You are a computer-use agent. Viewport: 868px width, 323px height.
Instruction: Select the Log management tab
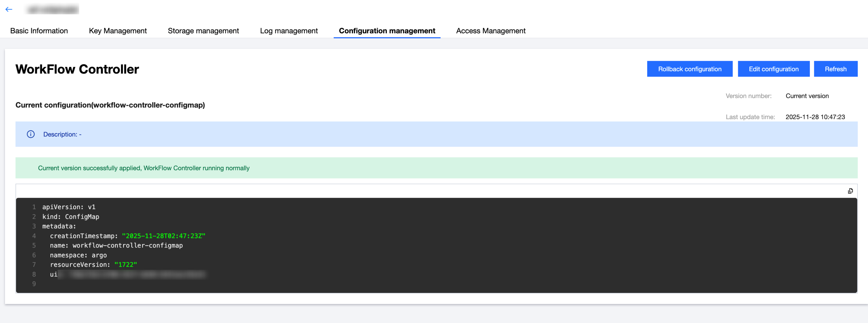click(289, 31)
